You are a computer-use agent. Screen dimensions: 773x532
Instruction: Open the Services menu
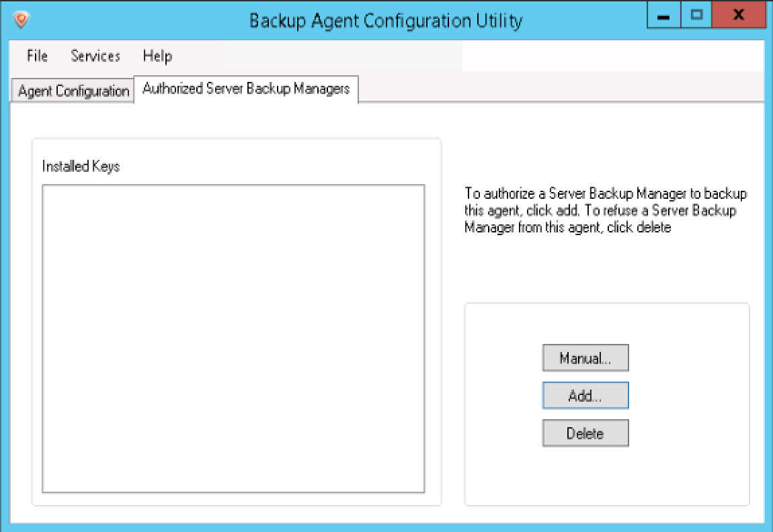point(95,56)
